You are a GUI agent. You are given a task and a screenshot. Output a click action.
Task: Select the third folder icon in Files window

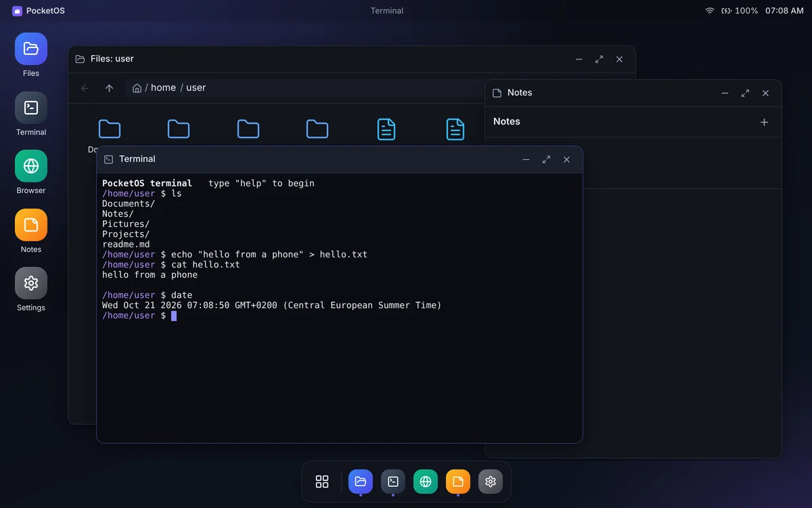pyautogui.click(x=248, y=129)
